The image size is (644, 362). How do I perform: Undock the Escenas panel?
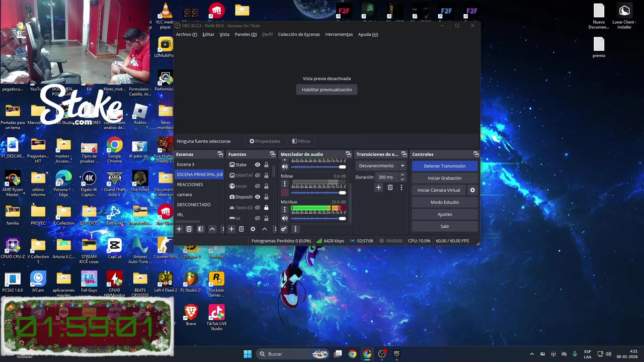[220, 154]
